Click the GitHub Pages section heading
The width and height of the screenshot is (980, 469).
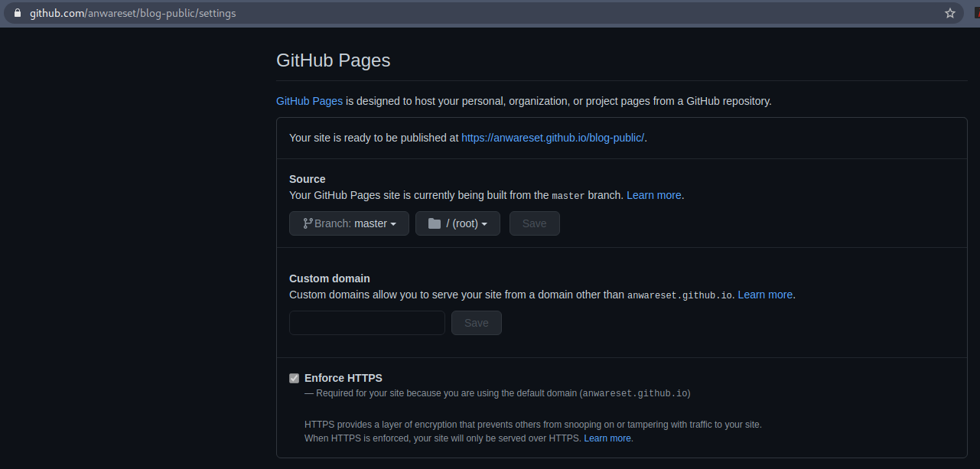point(333,60)
